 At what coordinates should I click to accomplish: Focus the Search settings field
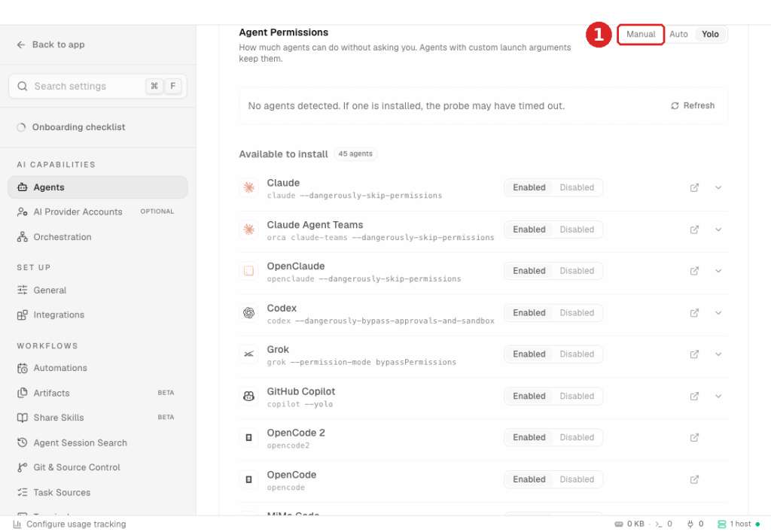pos(98,86)
